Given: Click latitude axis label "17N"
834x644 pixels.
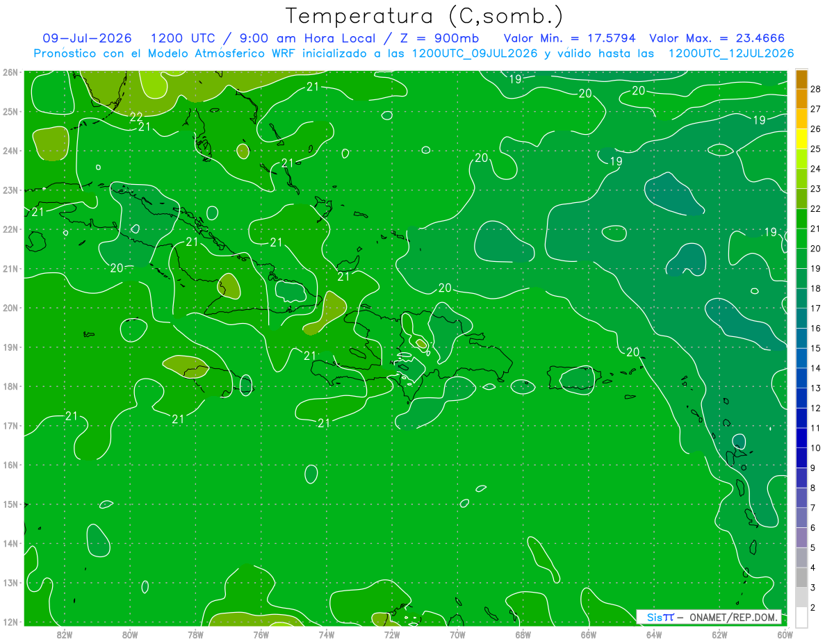Looking at the screenshot, I should pyautogui.click(x=10, y=426).
